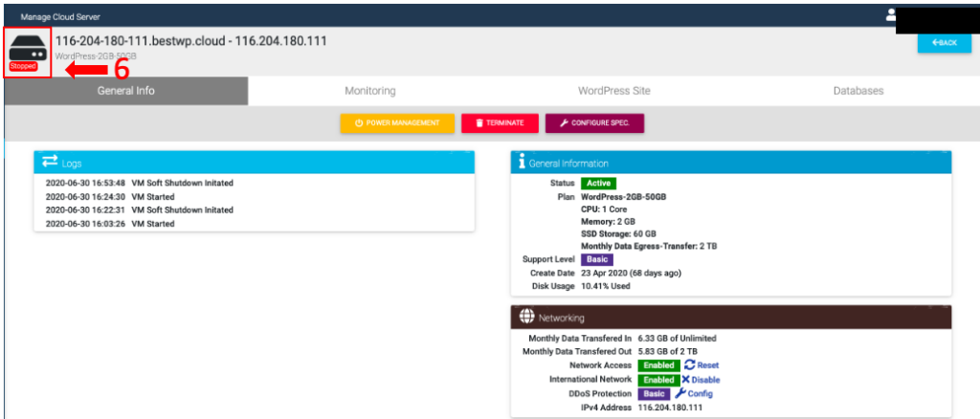This screenshot has height=419, width=980.
Task: Click the Reset refresh icon
Action: (x=689, y=365)
